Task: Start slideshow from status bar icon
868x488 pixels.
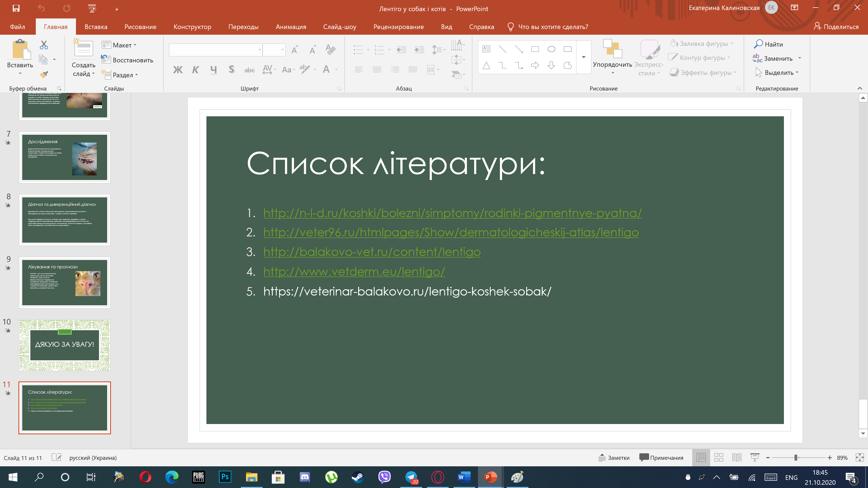Action: (755, 457)
